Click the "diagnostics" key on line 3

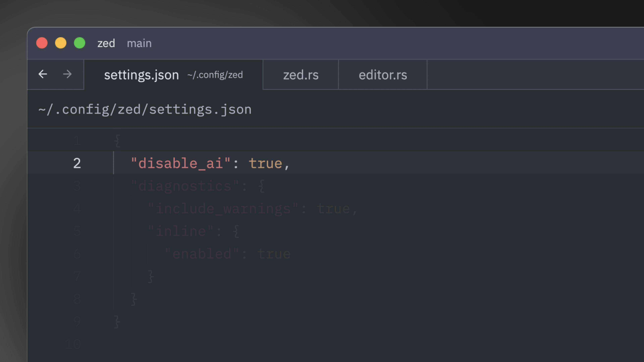pos(185,186)
